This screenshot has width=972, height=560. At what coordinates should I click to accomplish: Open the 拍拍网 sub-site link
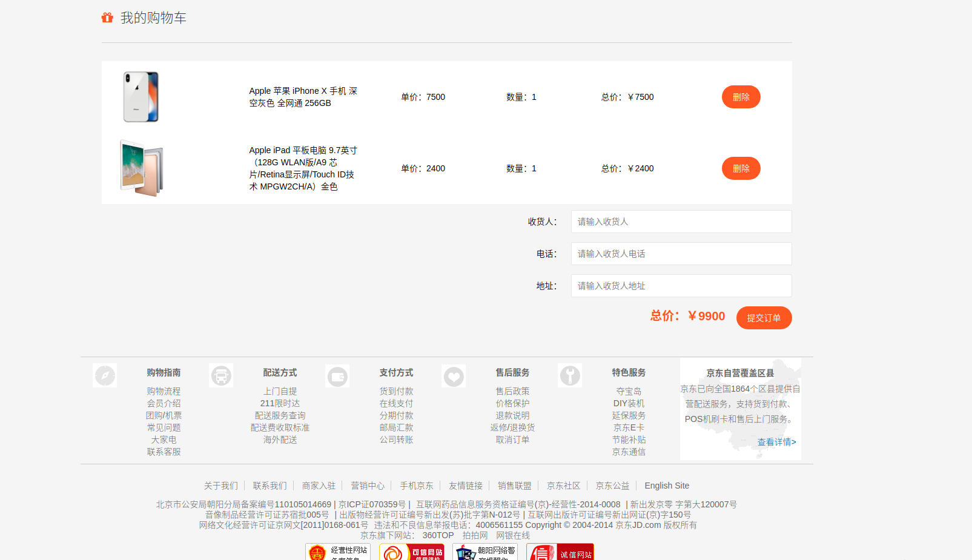pos(475,535)
